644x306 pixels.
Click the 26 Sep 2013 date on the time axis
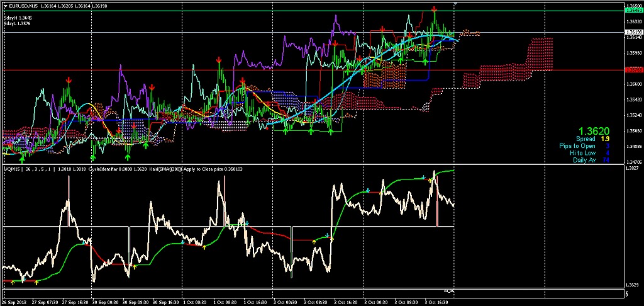[x=14, y=302]
